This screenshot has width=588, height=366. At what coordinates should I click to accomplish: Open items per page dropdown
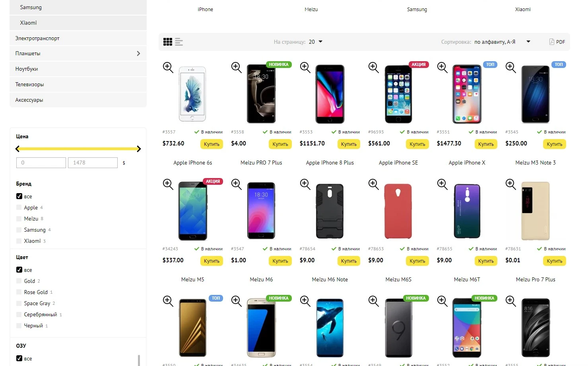316,42
